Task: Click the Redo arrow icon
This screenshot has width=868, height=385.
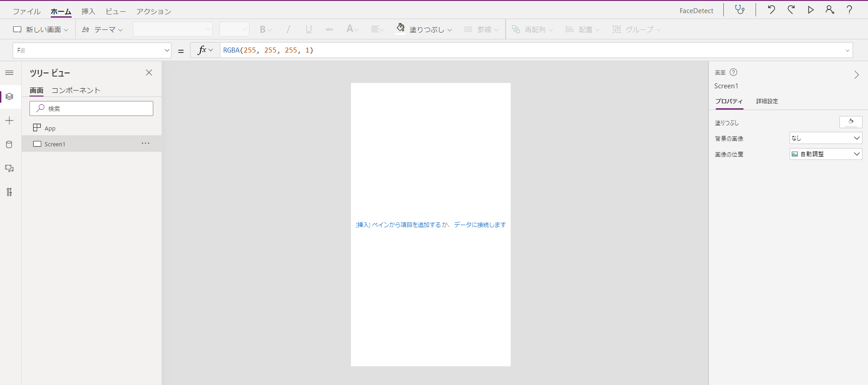Action: coord(791,10)
